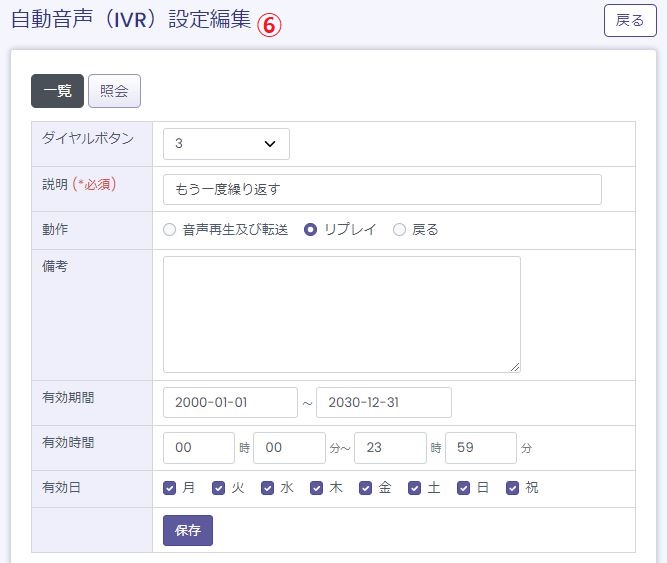Click the 戻る button at top right
Screen dimensions: 667x563
(x=630, y=21)
